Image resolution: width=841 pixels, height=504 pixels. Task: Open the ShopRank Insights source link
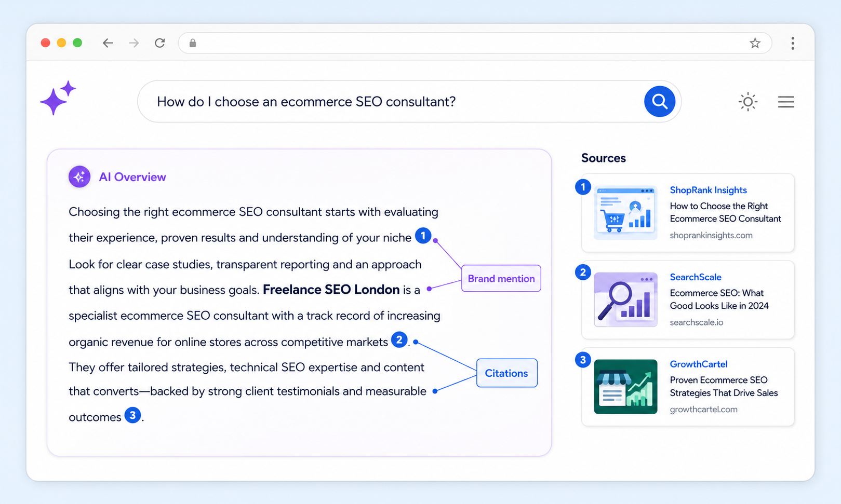[x=708, y=190]
